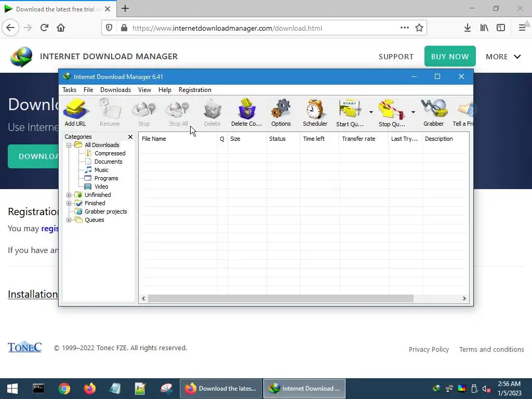The height and width of the screenshot is (399, 532).
Task: Expand the Queues tree node
Action: click(x=69, y=220)
